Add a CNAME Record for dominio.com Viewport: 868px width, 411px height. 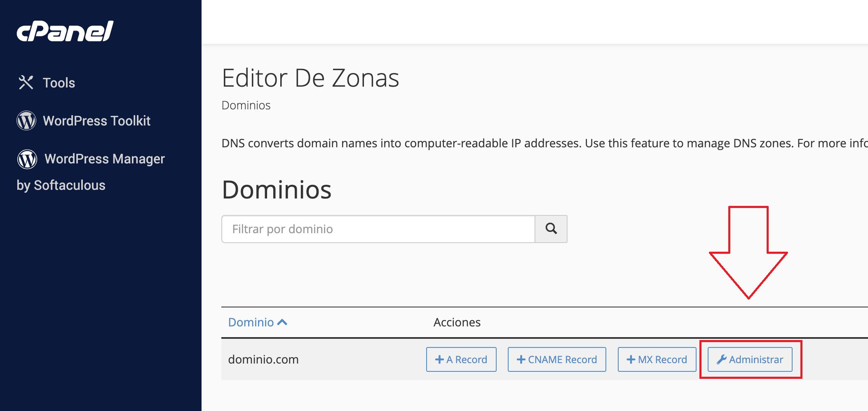557,359
